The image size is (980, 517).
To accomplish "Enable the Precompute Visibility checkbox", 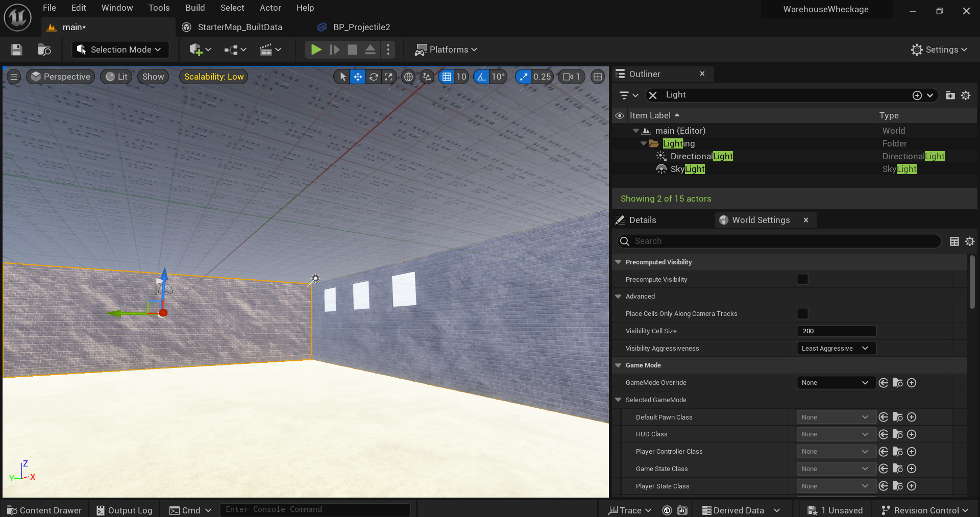I will 802,279.
